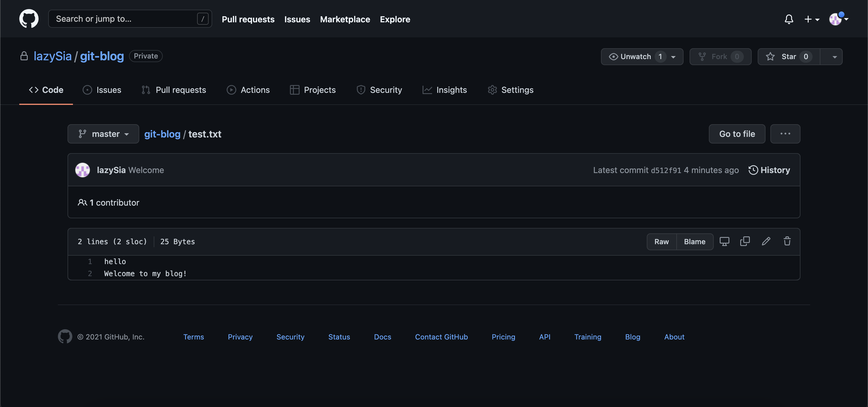Click the 'Welcome to my blog!' code line
The height and width of the screenshot is (407, 868).
point(145,273)
